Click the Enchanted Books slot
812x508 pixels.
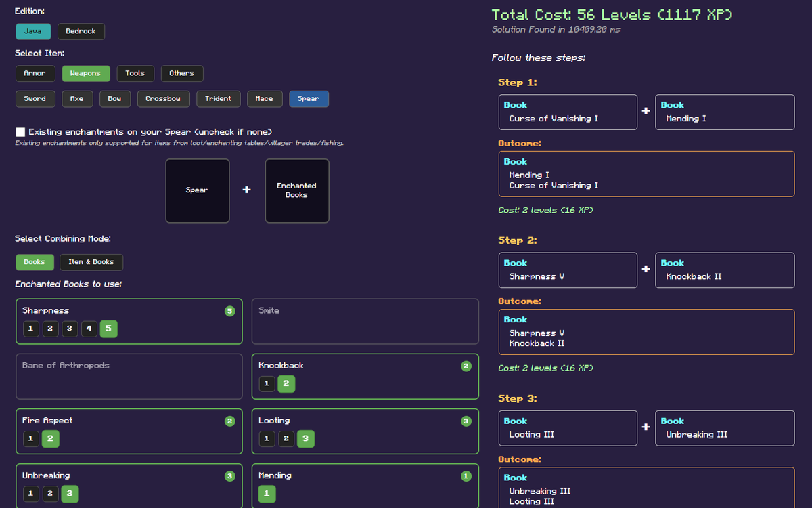(x=297, y=191)
